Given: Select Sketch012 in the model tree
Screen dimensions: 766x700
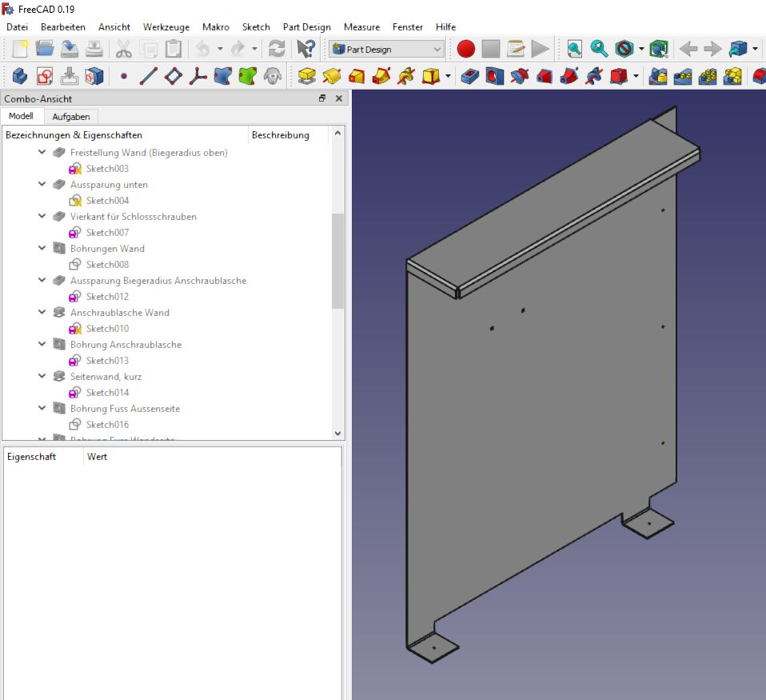Looking at the screenshot, I should (x=107, y=297).
